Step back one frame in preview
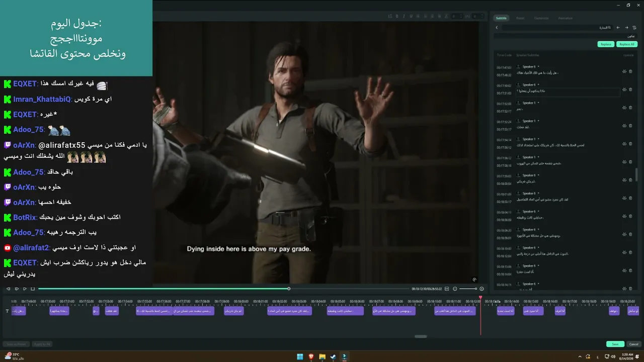Image resolution: width=644 pixels, height=362 pixels. pyautogui.click(x=9, y=289)
